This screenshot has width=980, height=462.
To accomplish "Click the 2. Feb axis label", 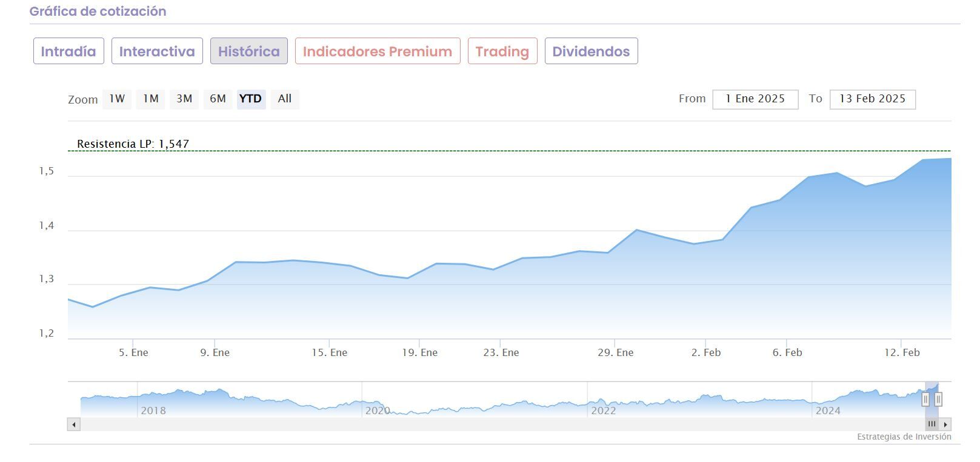I will [x=706, y=352].
